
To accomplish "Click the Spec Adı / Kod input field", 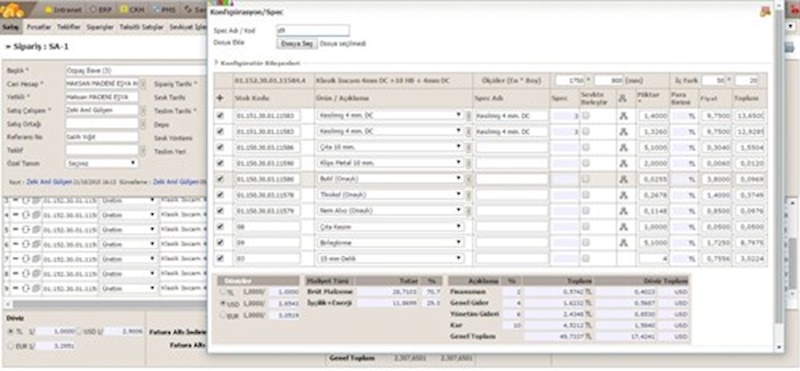I will (x=313, y=31).
